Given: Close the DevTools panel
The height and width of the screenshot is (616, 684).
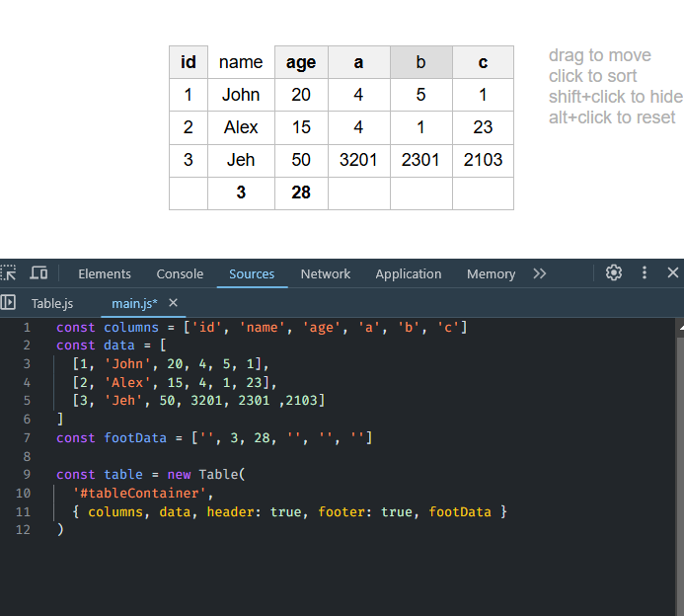Looking at the screenshot, I should coord(673,273).
